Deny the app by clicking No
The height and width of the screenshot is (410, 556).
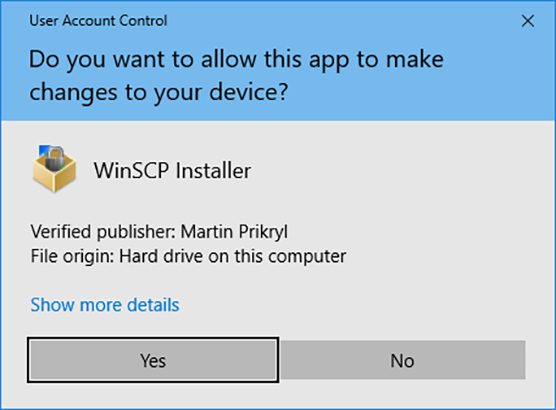[402, 360]
